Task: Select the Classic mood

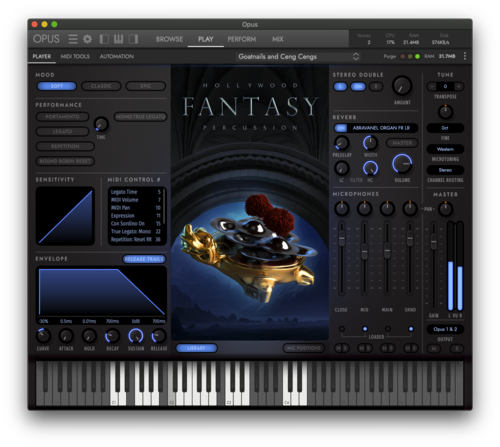Action: pos(101,86)
